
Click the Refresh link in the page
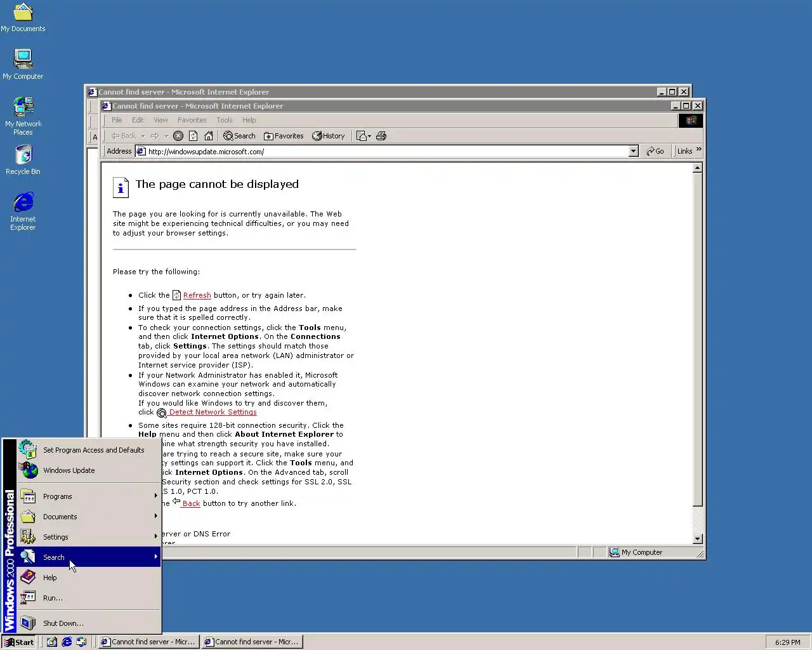[197, 295]
